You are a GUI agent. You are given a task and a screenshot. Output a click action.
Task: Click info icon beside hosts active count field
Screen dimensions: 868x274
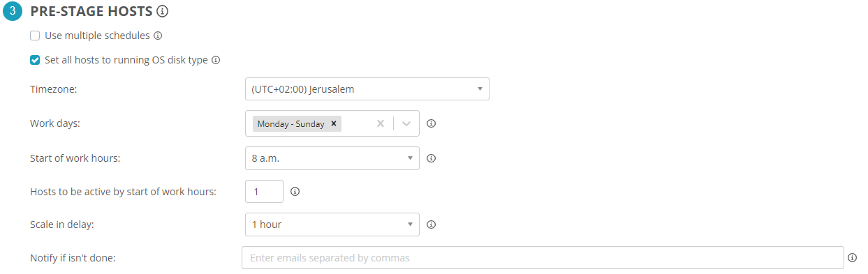click(x=295, y=192)
